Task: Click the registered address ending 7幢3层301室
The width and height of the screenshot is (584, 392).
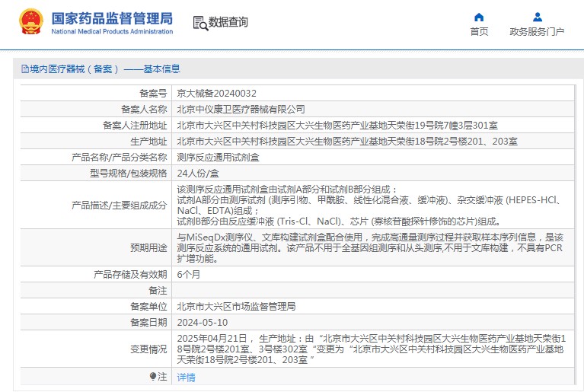Action: (x=337, y=125)
